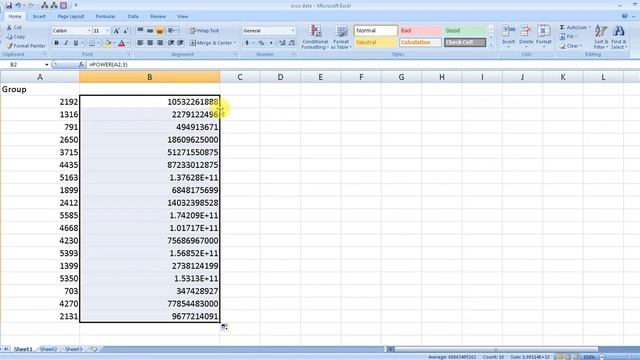Open Sort & Filter
This screenshot has width=640, height=360.
point(601,36)
